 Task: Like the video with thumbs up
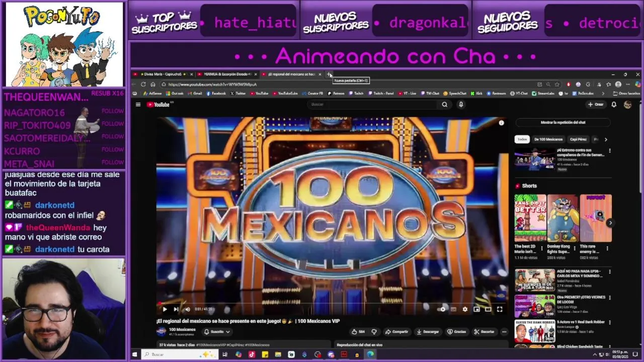point(358,332)
